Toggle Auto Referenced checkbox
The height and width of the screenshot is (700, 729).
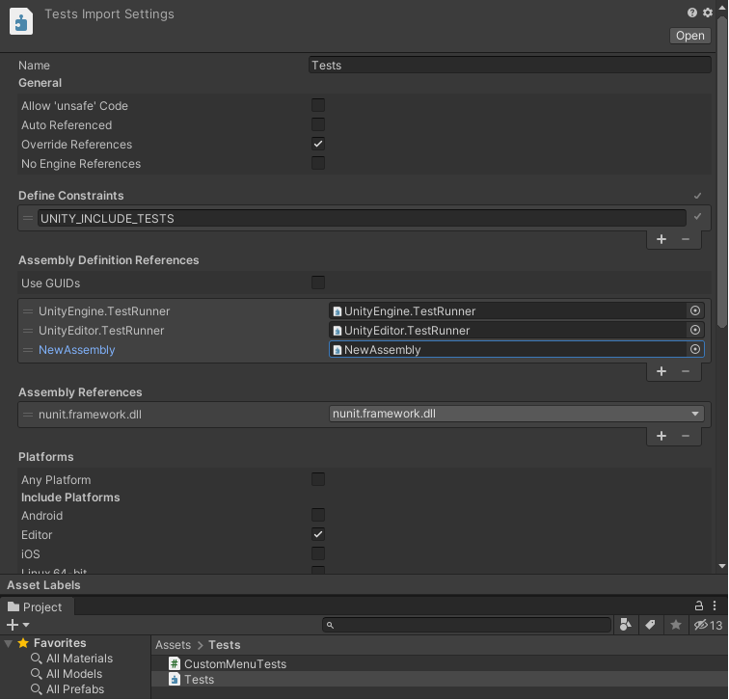tap(318, 124)
